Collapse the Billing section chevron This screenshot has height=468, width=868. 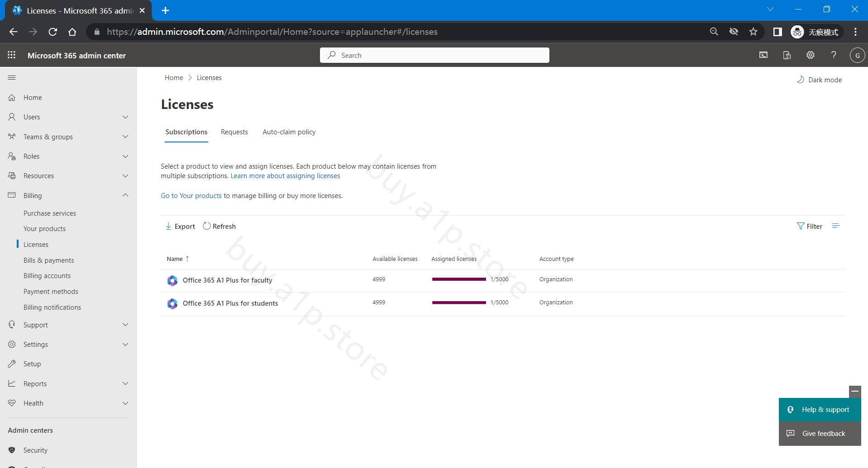(125, 195)
